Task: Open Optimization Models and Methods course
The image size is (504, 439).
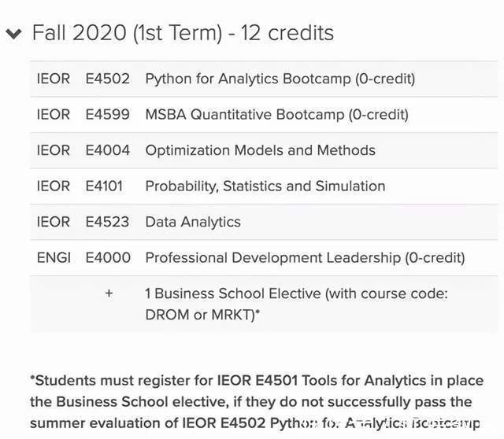Action: pos(260,150)
